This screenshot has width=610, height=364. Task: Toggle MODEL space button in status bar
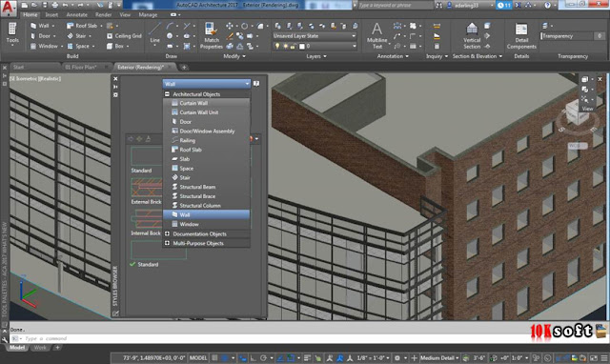198,357
